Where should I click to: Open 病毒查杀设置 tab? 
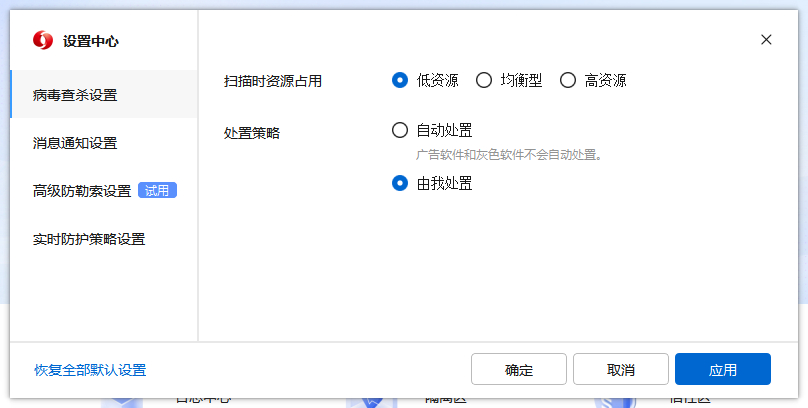tap(104, 95)
